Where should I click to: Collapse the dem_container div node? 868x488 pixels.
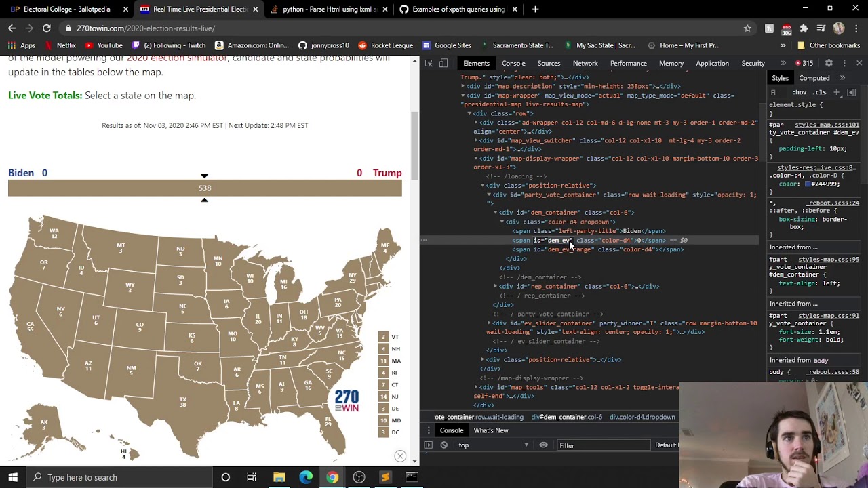495,213
